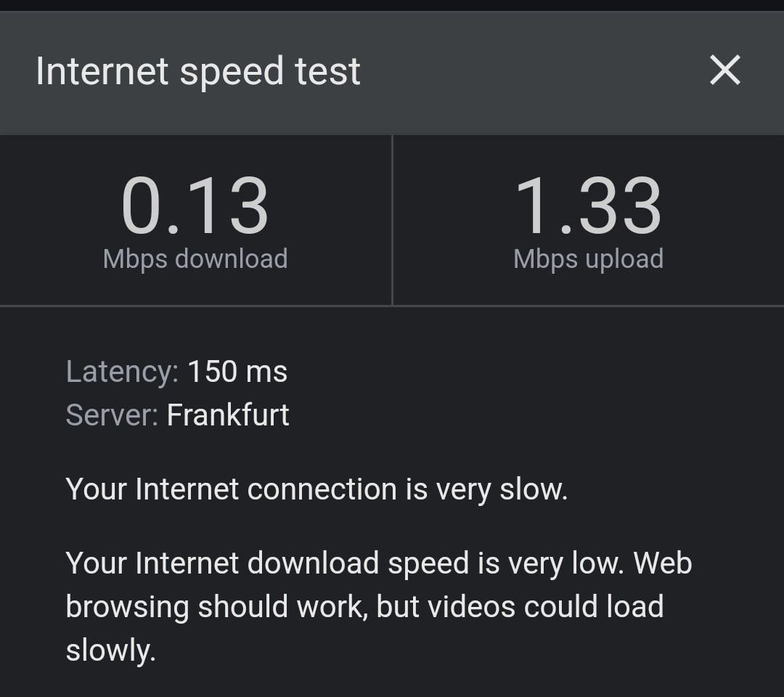Select the Frankfurt server name
The image size is (784, 697).
(x=228, y=415)
